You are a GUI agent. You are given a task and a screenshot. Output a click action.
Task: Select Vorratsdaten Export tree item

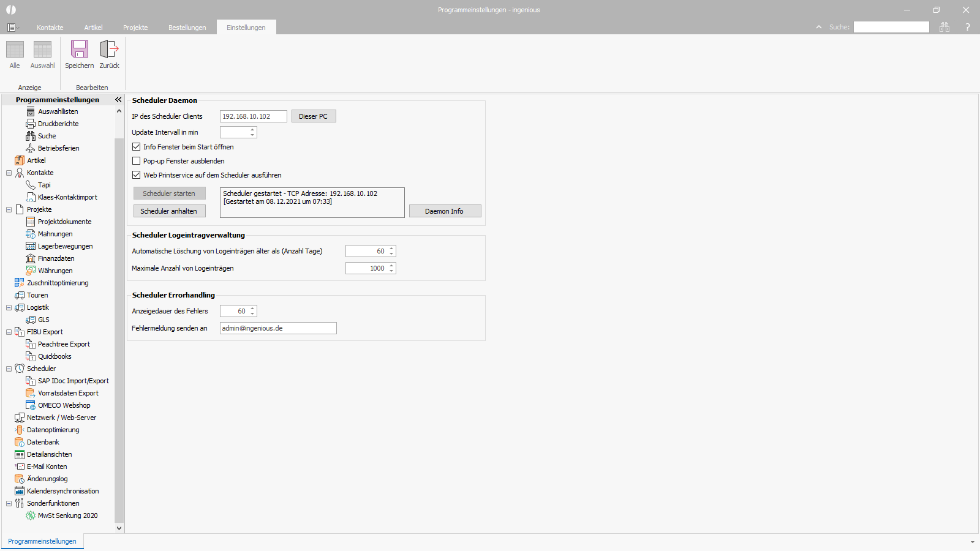[68, 393]
